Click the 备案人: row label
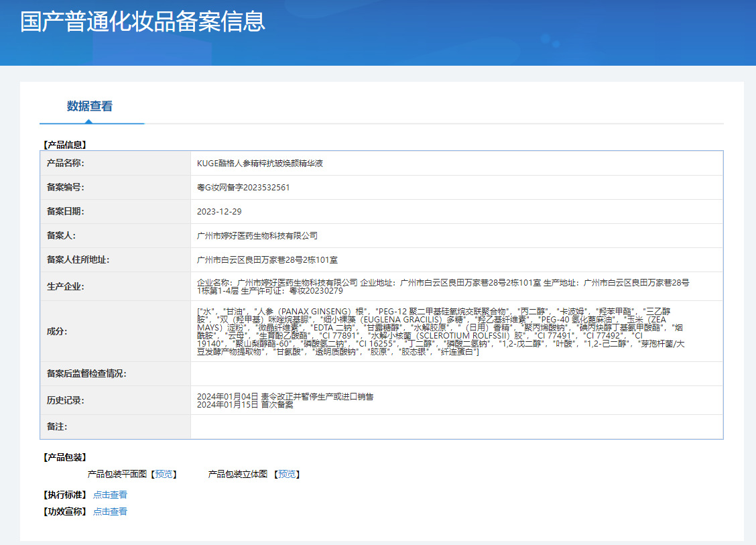 (61, 236)
